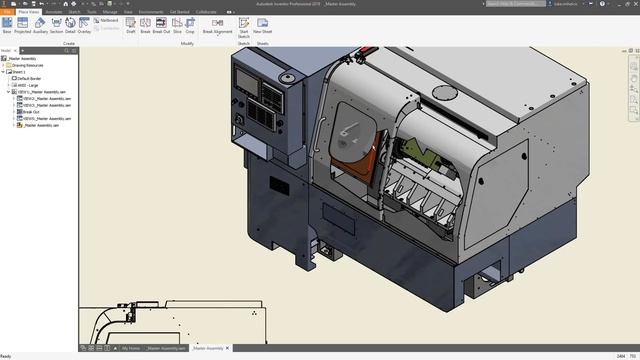Expand the Break Out tree node
640x360 pixels.
click(14, 112)
